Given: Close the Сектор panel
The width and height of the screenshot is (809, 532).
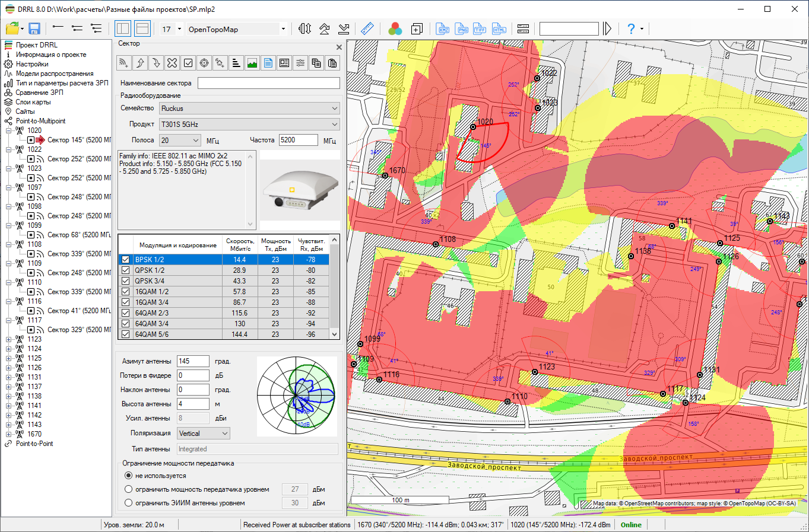Looking at the screenshot, I should click(x=339, y=47).
